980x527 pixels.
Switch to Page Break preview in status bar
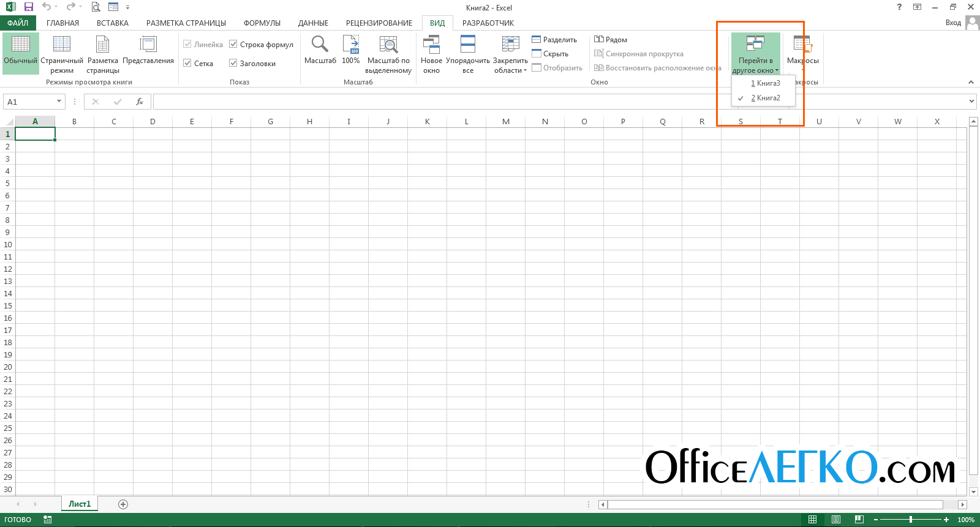[x=859, y=520]
